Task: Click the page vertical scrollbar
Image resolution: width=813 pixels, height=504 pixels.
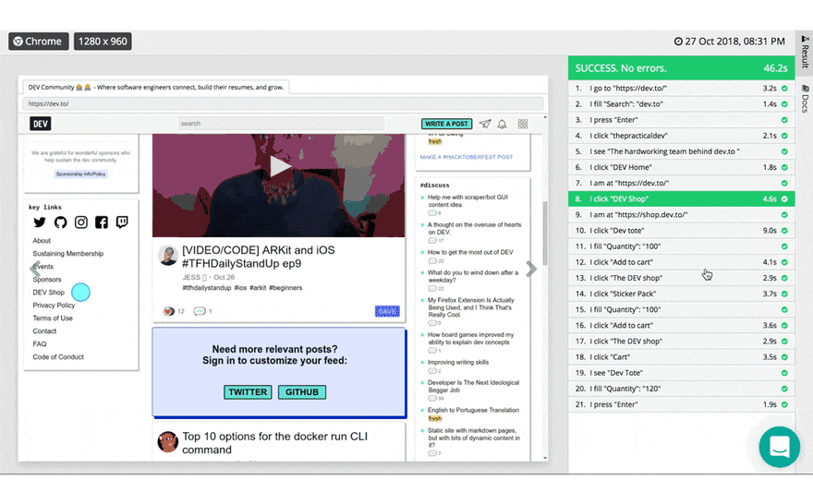Action: [x=545, y=234]
